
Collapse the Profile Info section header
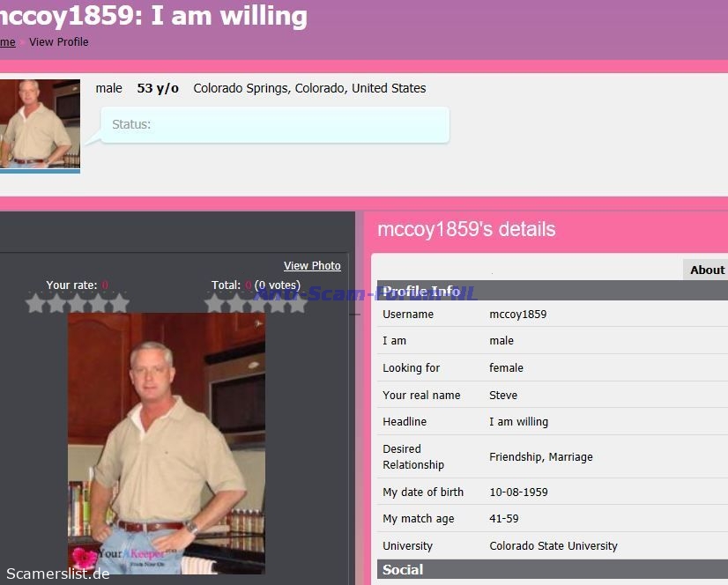(x=421, y=292)
